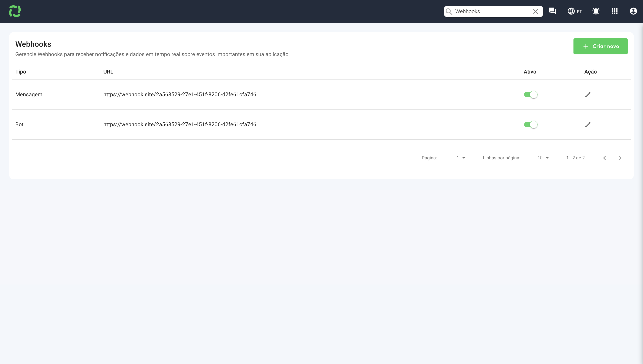This screenshot has width=643, height=364.
Task: Click the Mensagem type cell
Action: coord(29,95)
